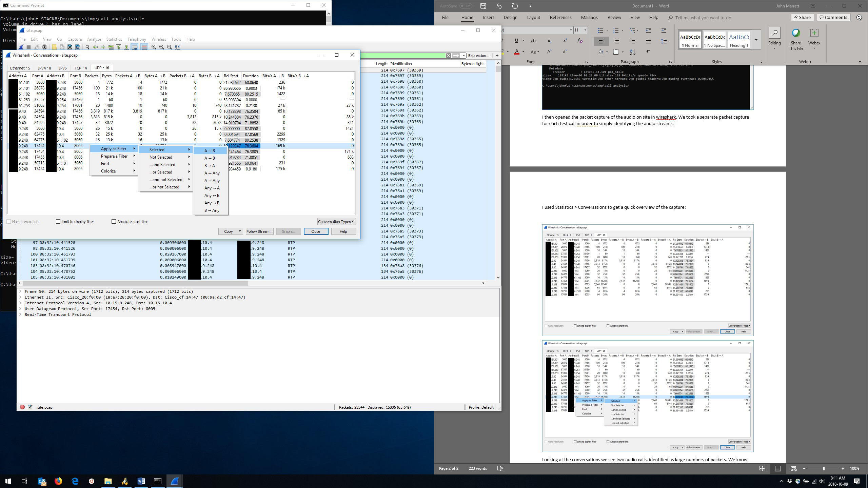This screenshot has height=488, width=868.
Task: Click Word Save icon in title bar
Action: pyautogui.click(x=483, y=6)
